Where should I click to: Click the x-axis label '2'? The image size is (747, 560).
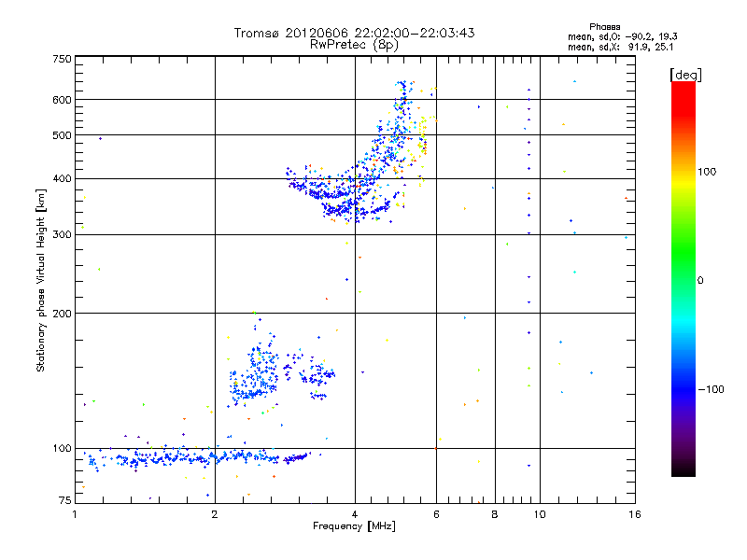pyautogui.click(x=215, y=514)
